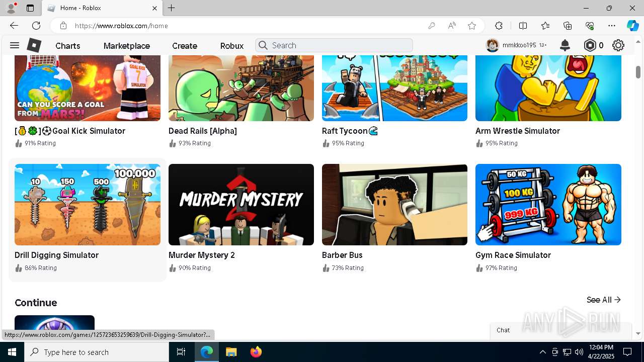Click the Windows taskbar search box
This screenshot has height=362, width=644.
click(x=97, y=352)
